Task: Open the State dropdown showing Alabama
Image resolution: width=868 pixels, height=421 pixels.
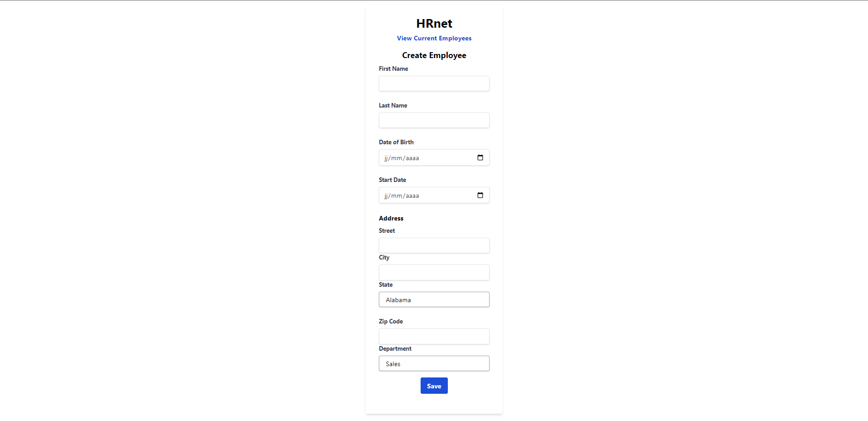Action: point(434,299)
